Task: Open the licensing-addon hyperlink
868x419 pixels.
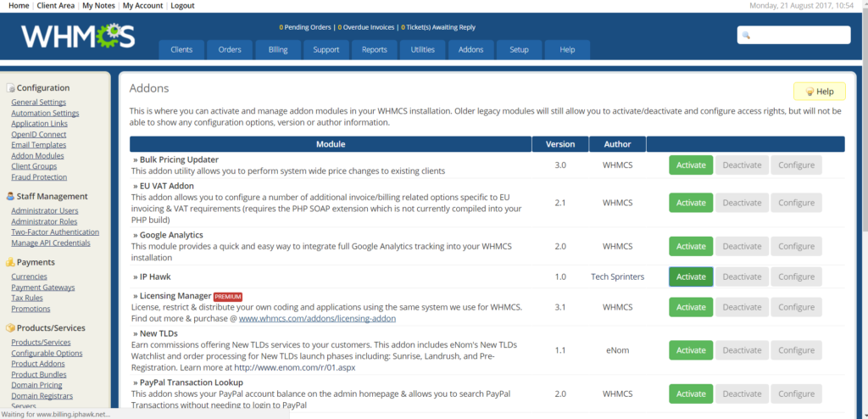Action: 317,319
